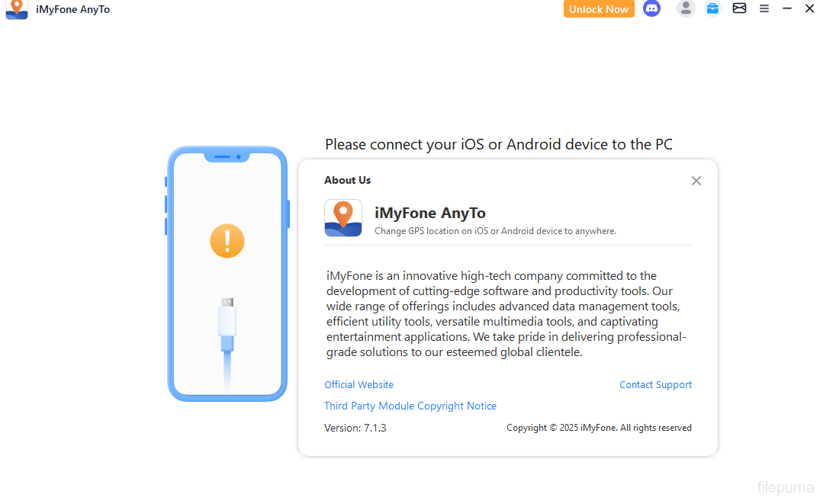This screenshot has width=823, height=504.
Task: Close the About Us dialog
Action: coord(696,181)
